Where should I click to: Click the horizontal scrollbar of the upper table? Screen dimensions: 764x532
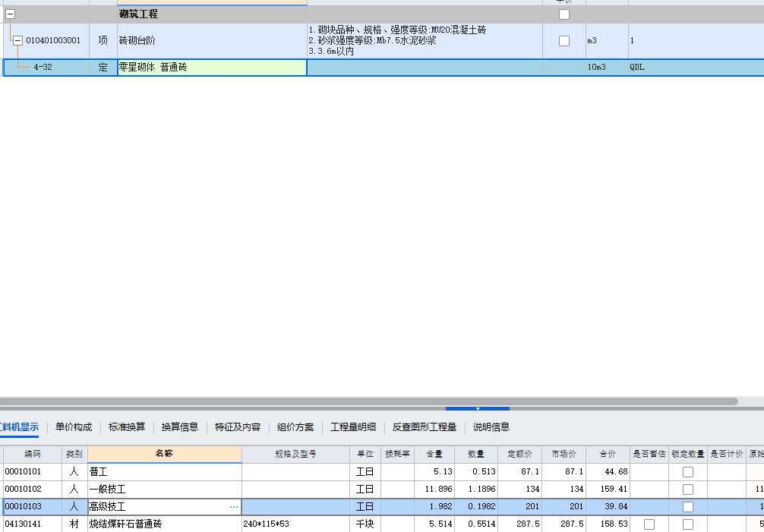click(x=368, y=401)
